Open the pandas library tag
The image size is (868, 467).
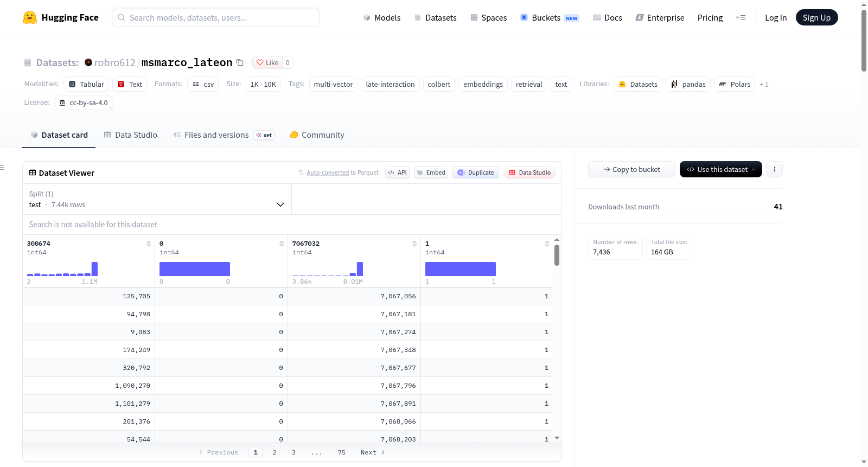point(688,85)
